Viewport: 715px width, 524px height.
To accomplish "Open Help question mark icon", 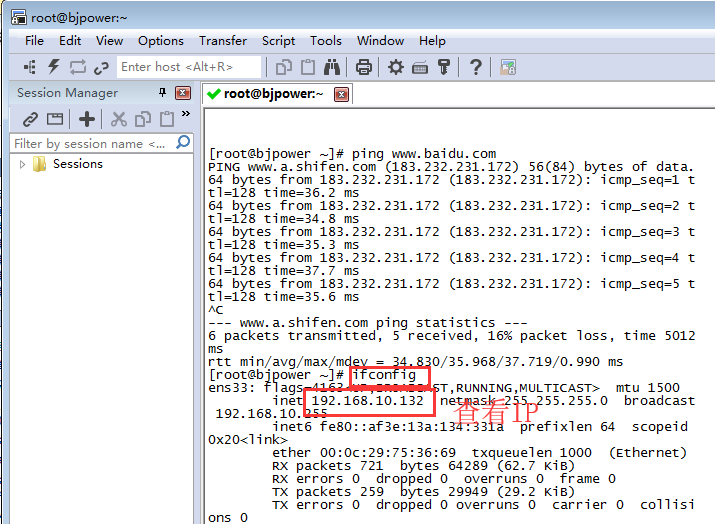I will 476,67.
